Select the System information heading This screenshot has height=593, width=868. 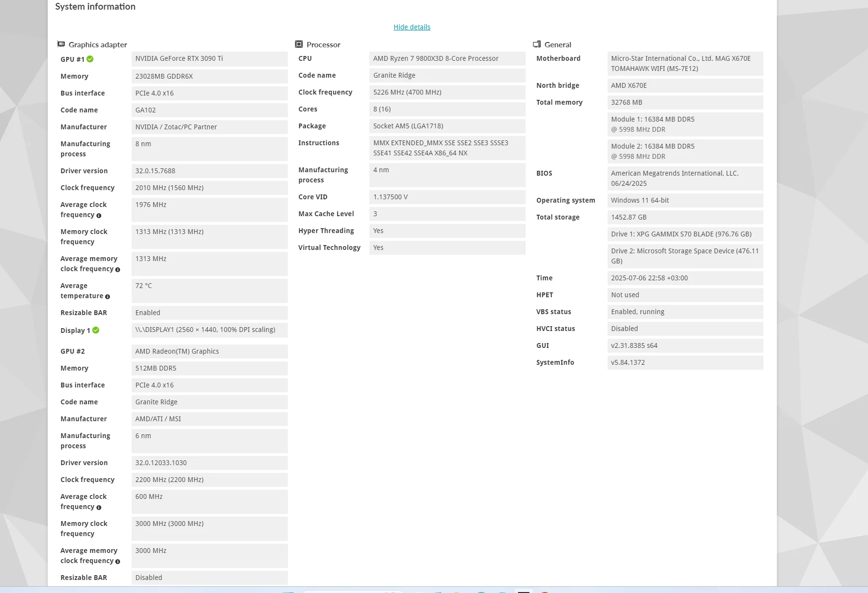95,7
